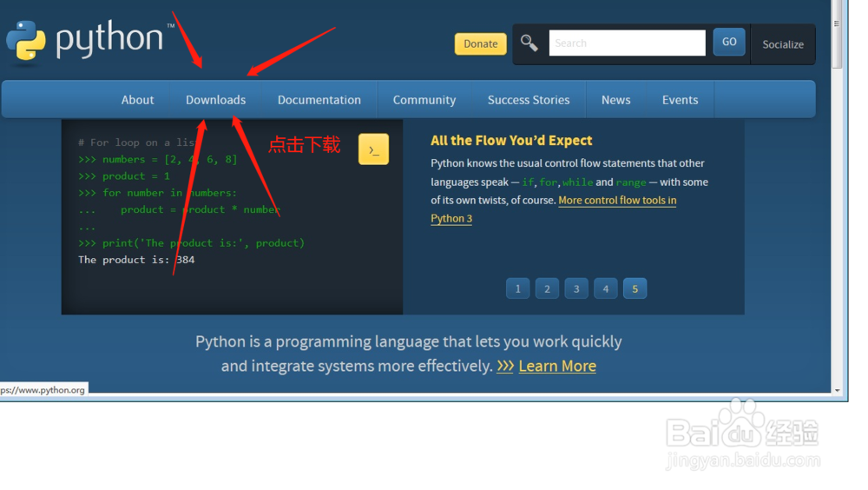Viewport: 868px width, 490px height.
Task: Open the About menu
Action: [137, 100]
